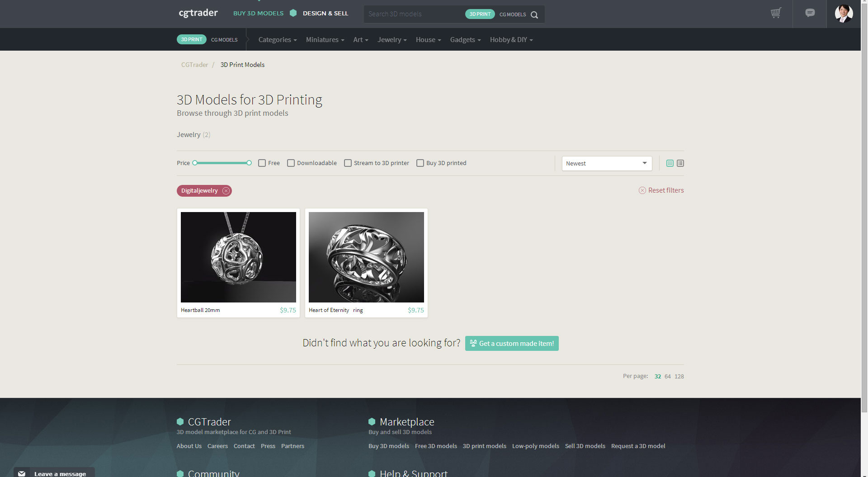Select 3D PRINT toggle in search bar

click(480, 14)
